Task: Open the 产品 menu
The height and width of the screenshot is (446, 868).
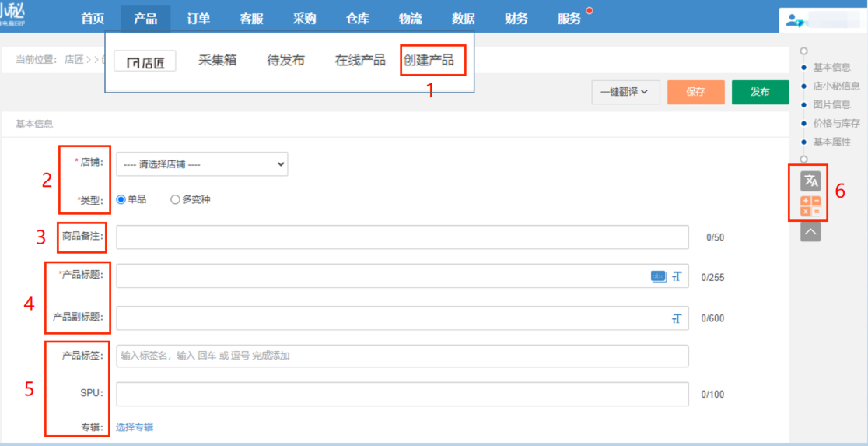Action: click(x=145, y=19)
